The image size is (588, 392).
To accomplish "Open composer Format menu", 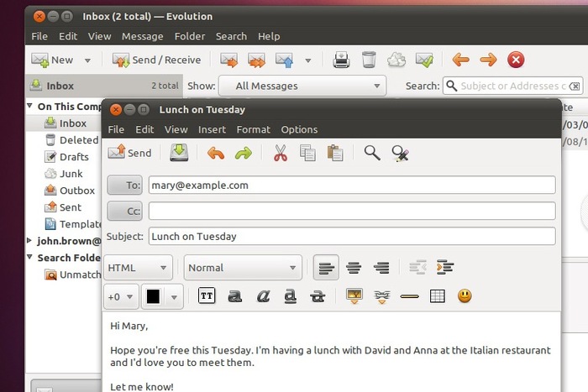I will point(253,129).
